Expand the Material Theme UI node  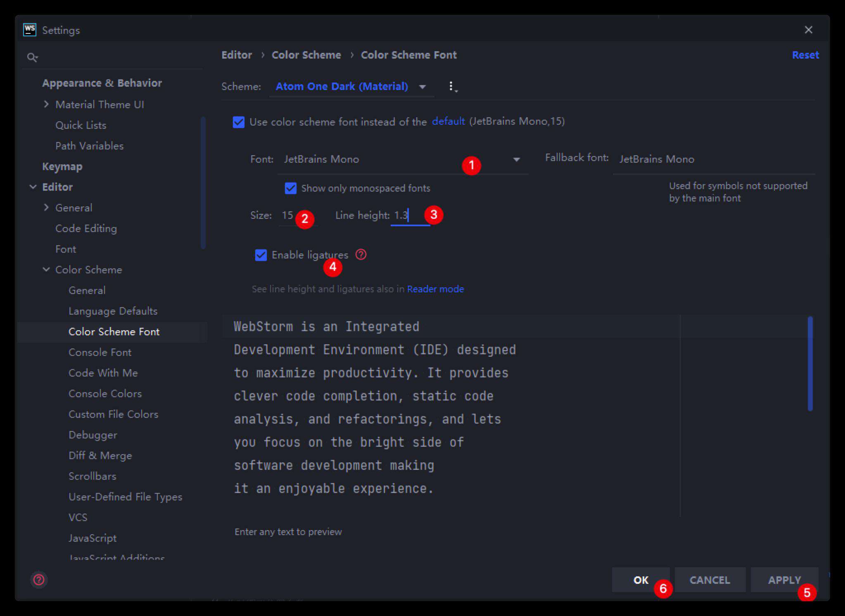[x=46, y=104]
